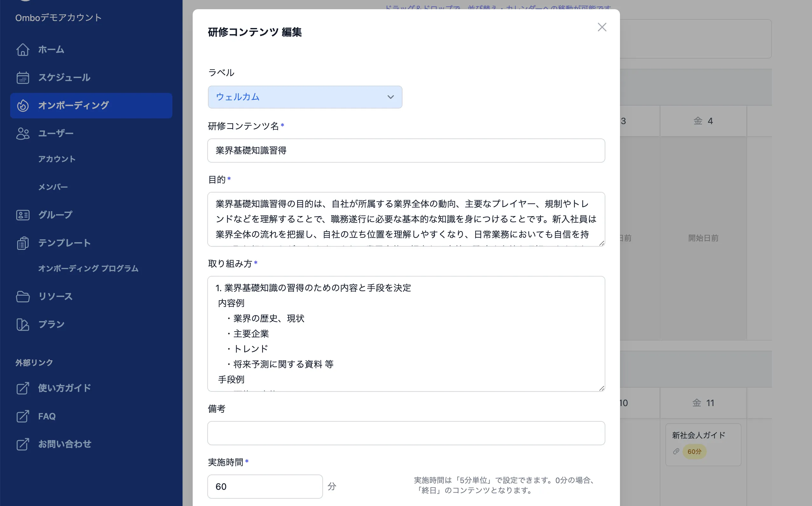
Task: Click the 実施時間 field showing 60
Action: (x=265, y=487)
